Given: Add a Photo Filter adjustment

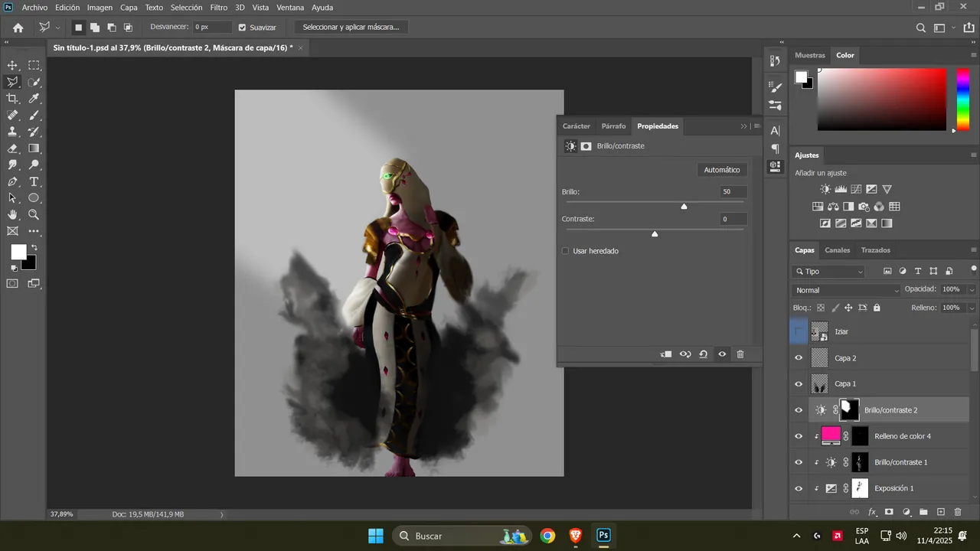Looking at the screenshot, I should coord(864,207).
